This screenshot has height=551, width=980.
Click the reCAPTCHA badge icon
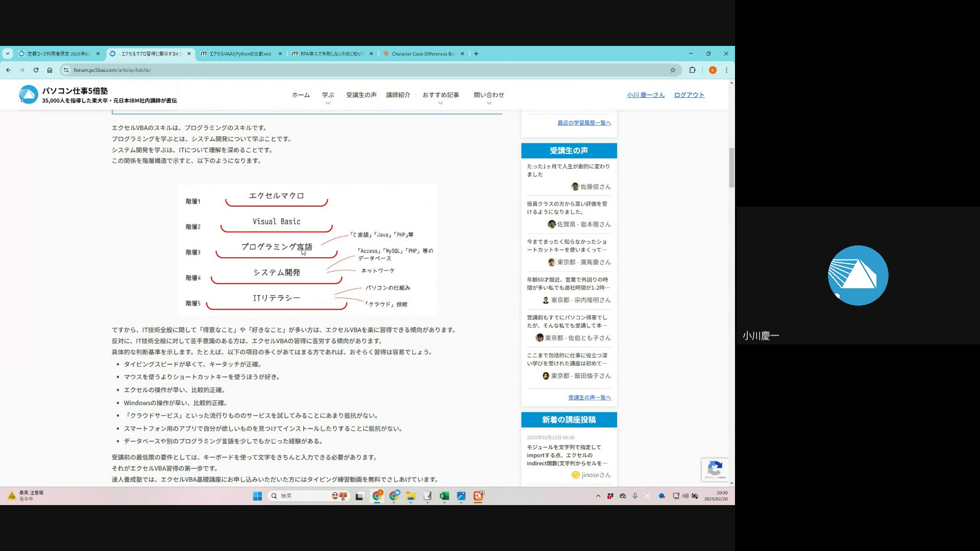tap(715, 469)
